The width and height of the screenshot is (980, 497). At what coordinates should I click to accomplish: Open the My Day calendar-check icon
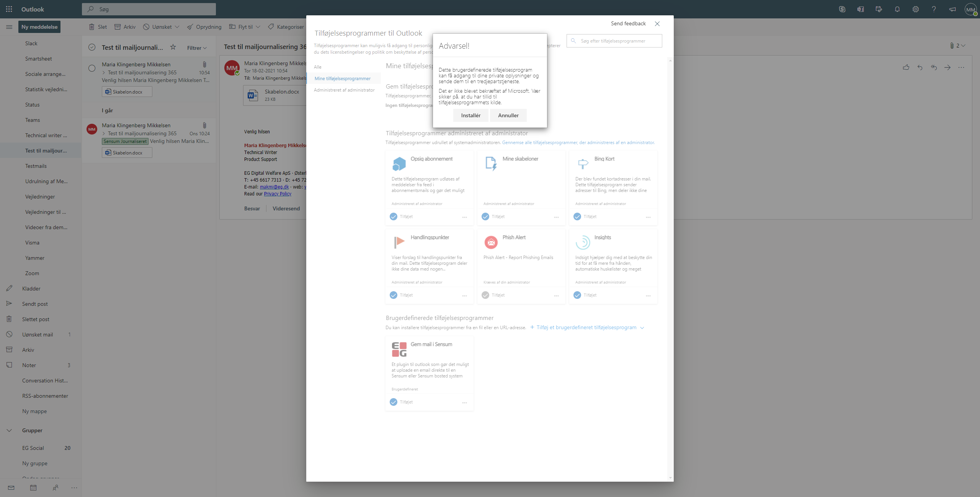tap(879, 9)
